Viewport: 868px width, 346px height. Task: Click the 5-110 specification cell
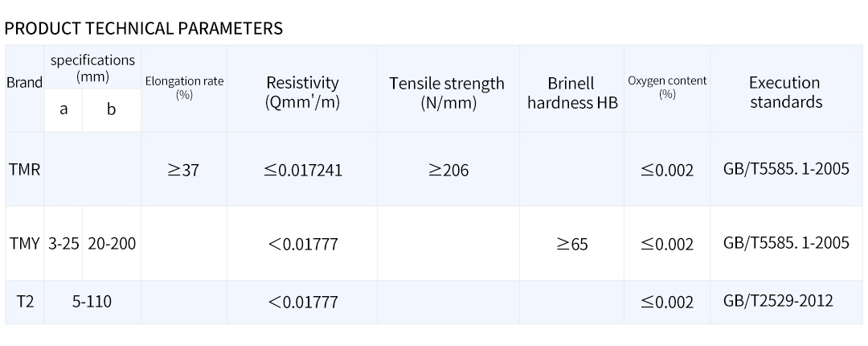point(92,302)
